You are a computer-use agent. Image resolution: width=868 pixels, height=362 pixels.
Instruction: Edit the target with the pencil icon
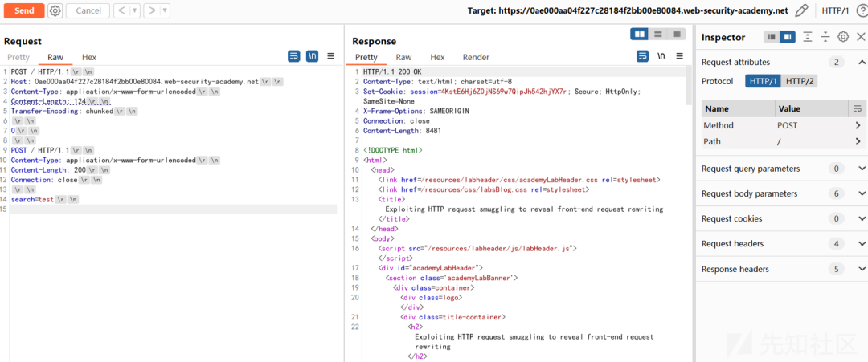[x=801, y=10]
